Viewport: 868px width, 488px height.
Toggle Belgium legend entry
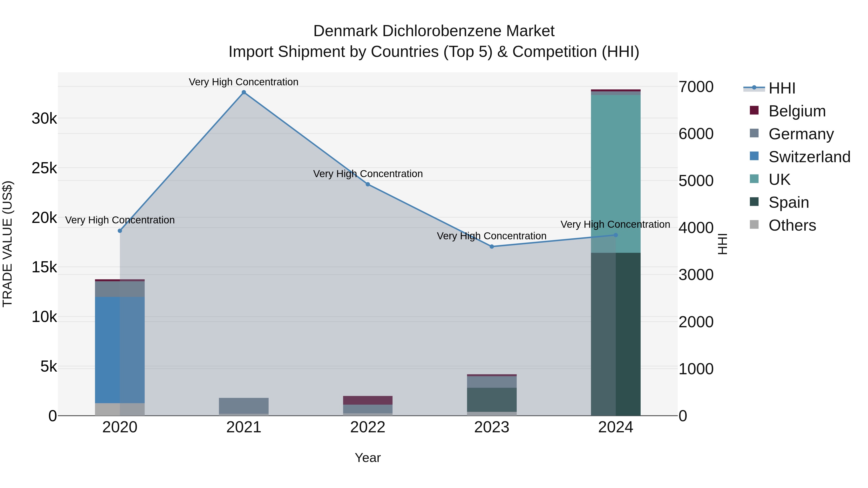787,111
